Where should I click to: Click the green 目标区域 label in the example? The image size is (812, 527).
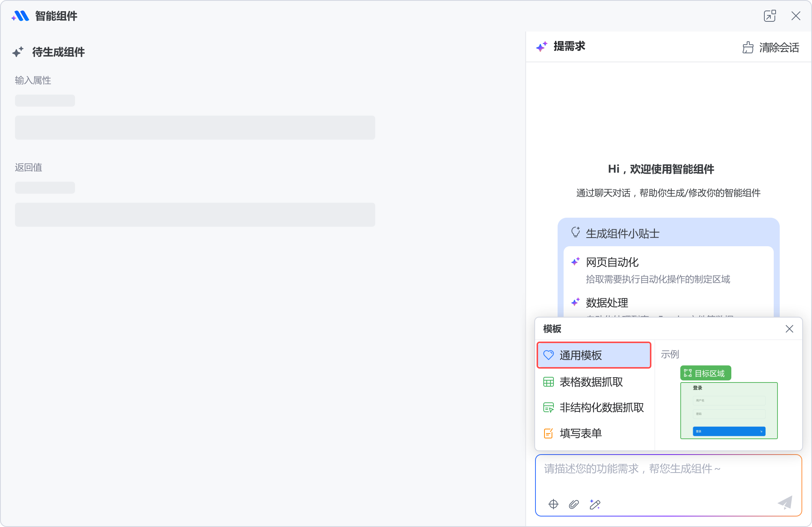click(x=706, y=373)
